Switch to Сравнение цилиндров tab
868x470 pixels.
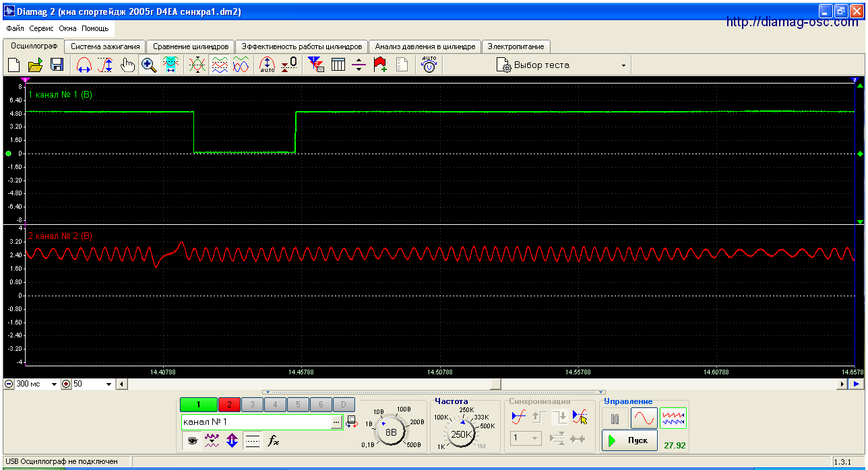191,46
